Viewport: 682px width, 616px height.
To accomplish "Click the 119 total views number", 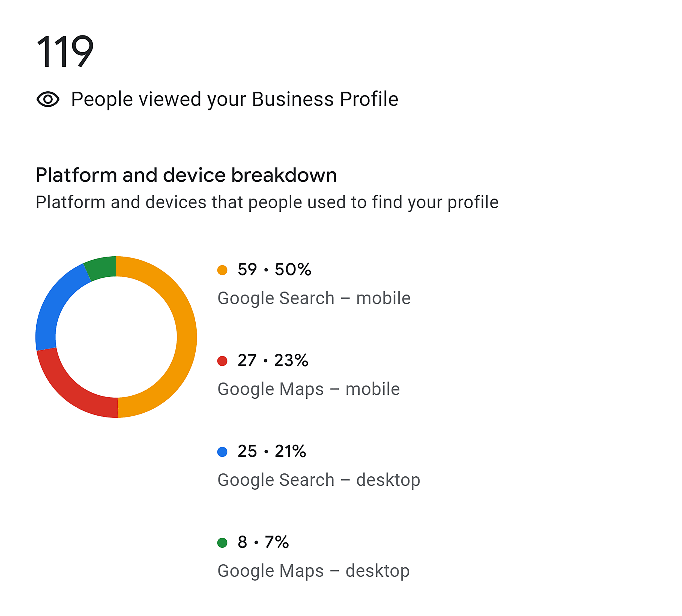I will pos(64,51).
